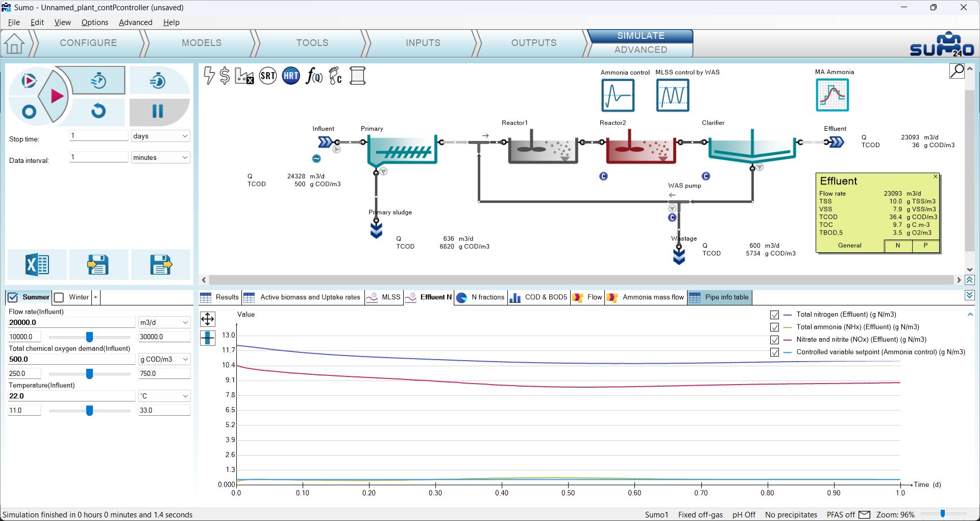Click the plot cursor tool below pan
Image resolution: width=980 pixels, height=521 pixels.
coord(208,338)
